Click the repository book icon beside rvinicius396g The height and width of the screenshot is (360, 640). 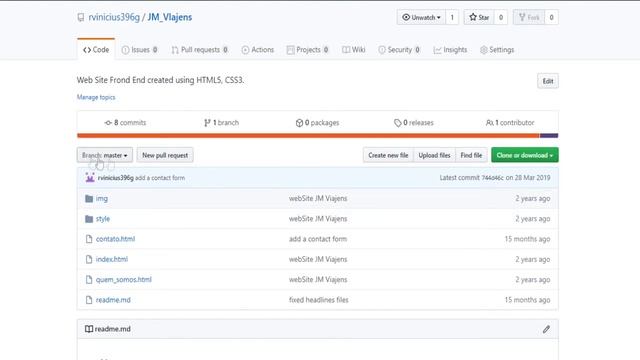[x=81, y=18]
